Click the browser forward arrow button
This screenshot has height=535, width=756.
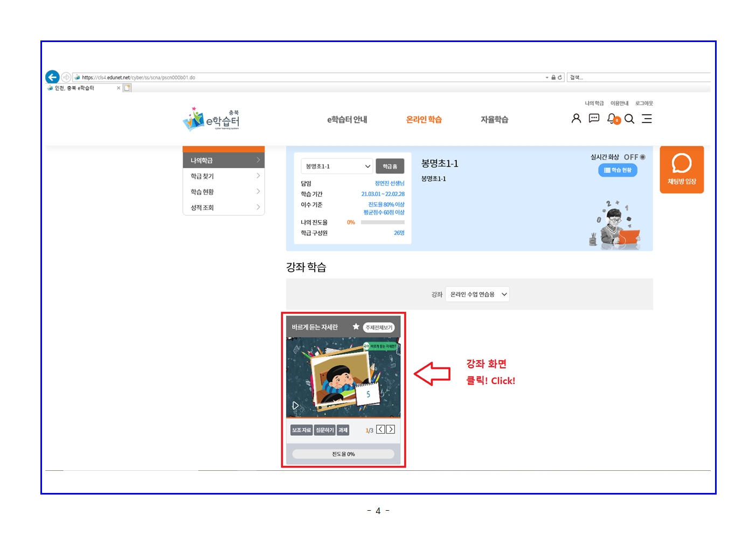coord(66,77)
